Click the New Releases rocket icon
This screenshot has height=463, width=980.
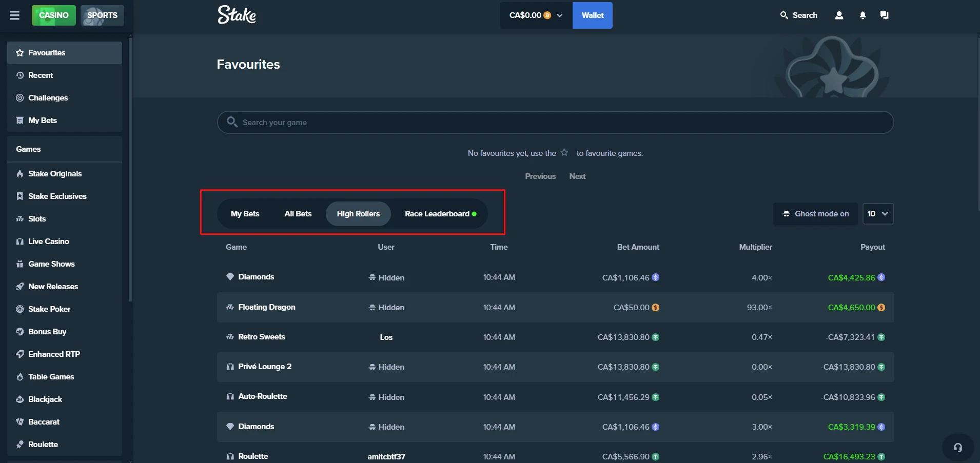pos(20,287)
